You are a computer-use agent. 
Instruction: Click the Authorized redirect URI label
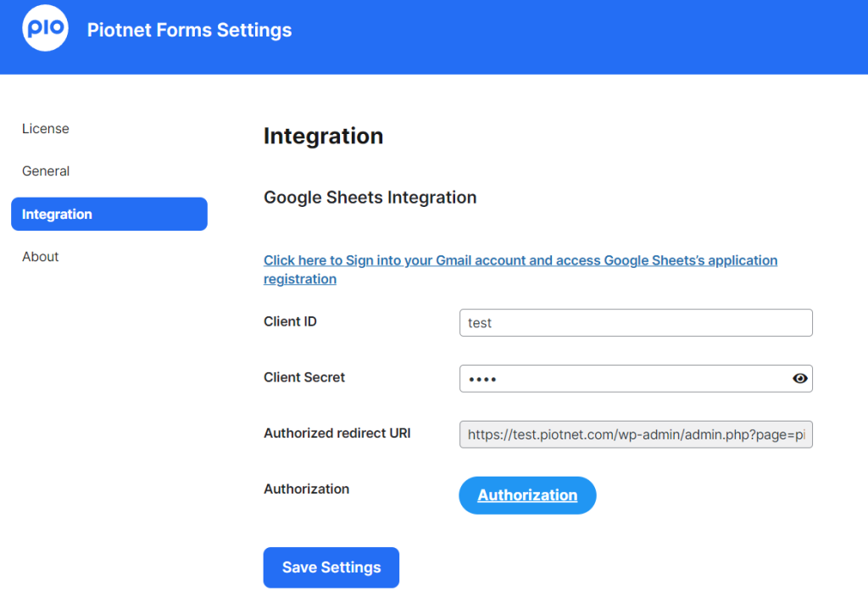tap(337, 433)
